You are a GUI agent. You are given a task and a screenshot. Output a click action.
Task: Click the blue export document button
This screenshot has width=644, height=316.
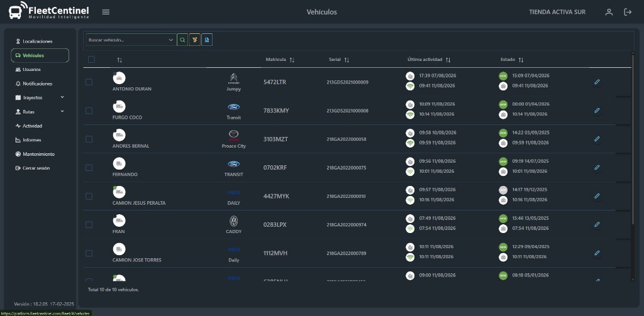coord(207,40)
